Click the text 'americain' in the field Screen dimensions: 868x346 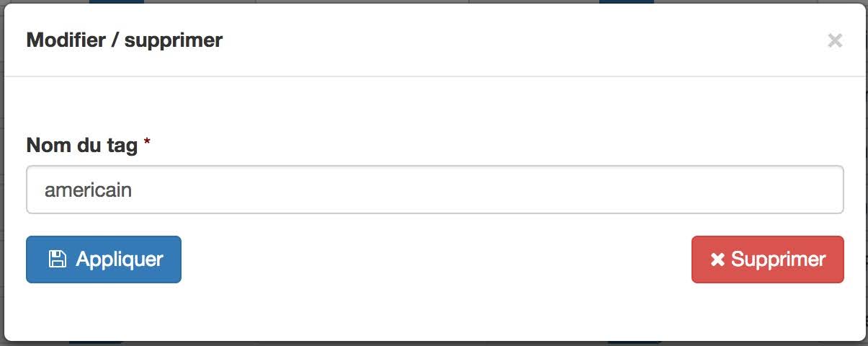click(88, 190)
